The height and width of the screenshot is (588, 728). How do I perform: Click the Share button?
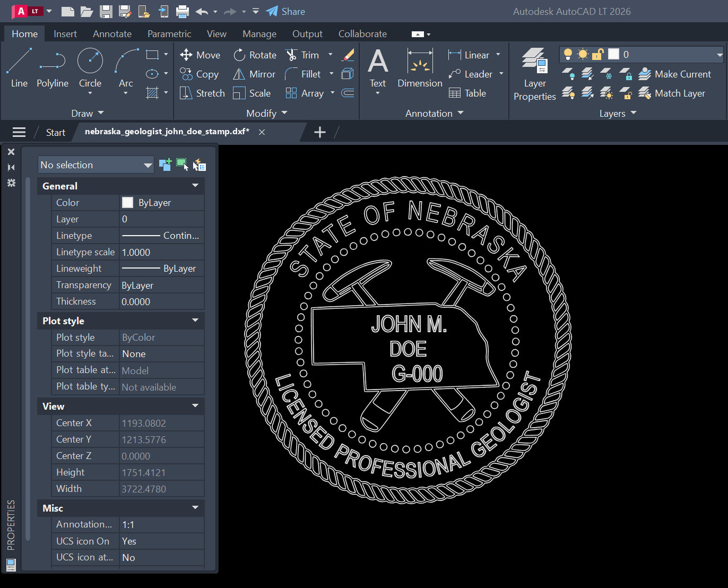pyautogui.click(x=285, y=11)
